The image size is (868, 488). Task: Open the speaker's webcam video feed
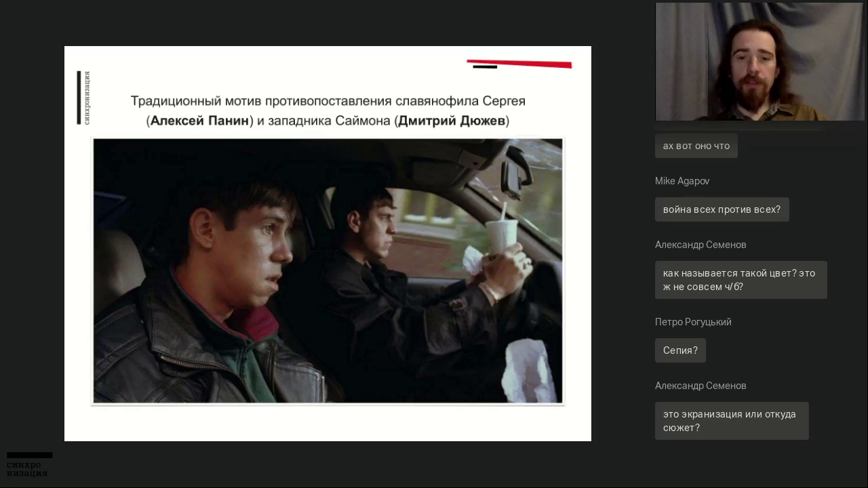760,61
